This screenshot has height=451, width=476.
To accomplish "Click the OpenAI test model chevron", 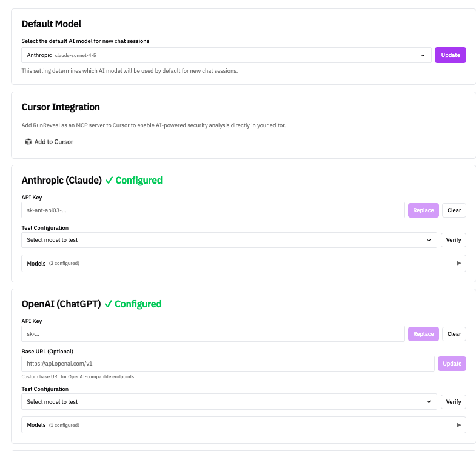I will pyautogui.click(x=429, y=401).
